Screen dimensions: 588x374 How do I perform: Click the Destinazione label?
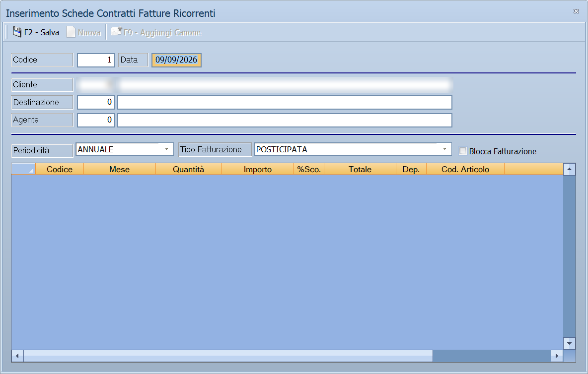(x=42, y=102)
